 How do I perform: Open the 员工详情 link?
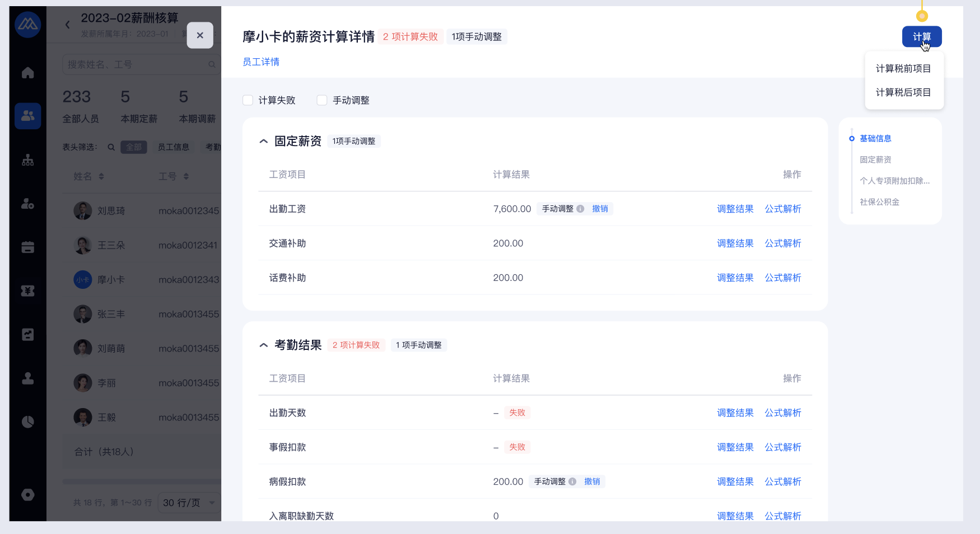click(261, 62)
